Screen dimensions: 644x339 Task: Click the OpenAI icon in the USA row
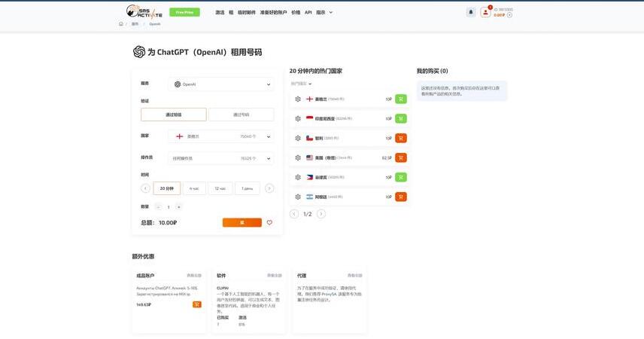tap(298, 157)
